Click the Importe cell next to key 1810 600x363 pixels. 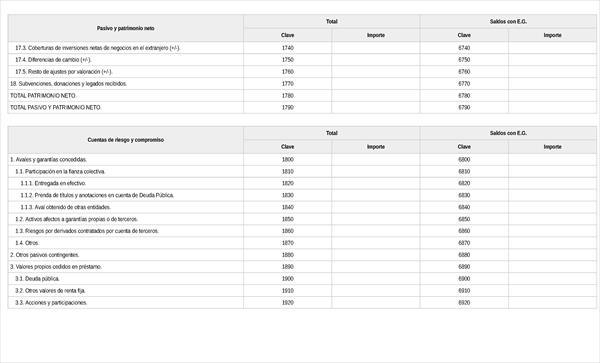click(x=376, y=171)
